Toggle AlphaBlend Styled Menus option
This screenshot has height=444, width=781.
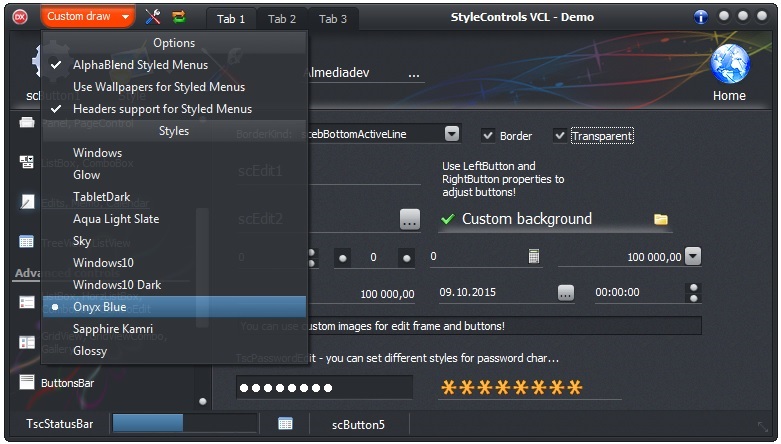(x=174, y=65)
